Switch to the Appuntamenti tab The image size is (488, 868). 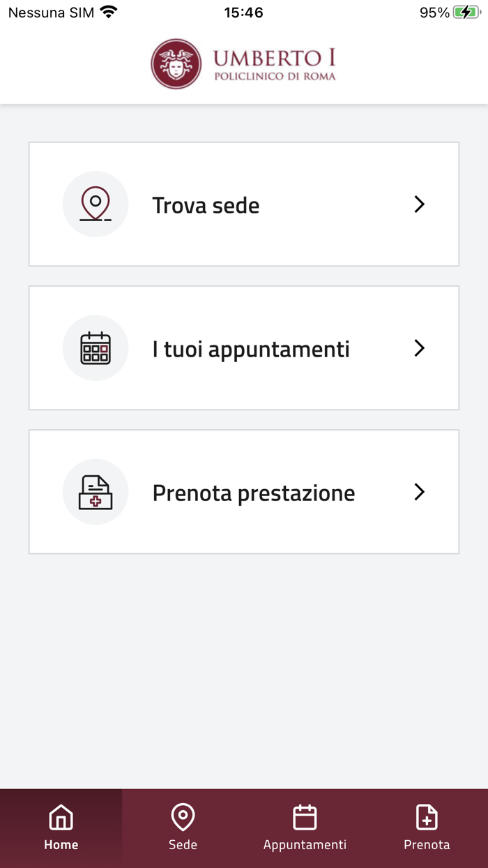tap(305, 828)
